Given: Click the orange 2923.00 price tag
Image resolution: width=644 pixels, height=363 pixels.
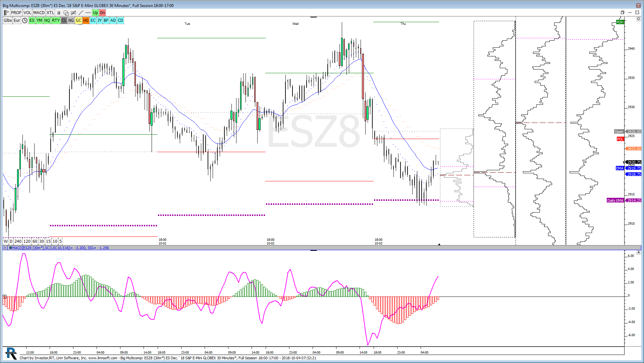Looking at the screenshot, I should click(634, 149).
